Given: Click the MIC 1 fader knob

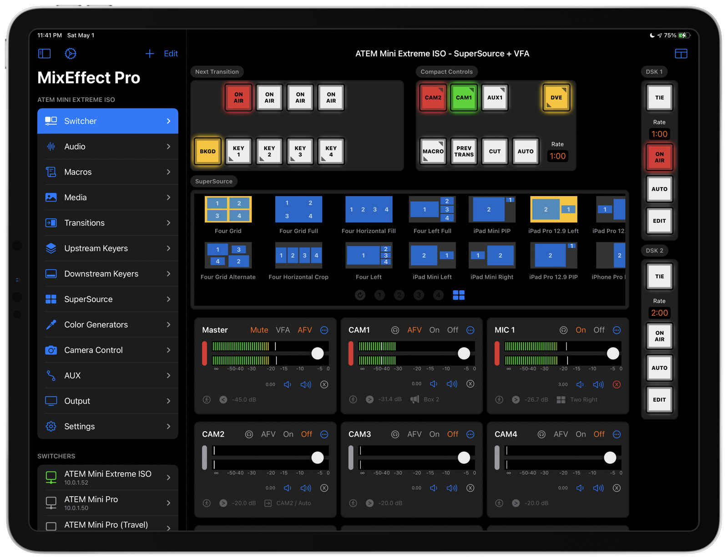Looking at the screenshot, I should [613, 353].
